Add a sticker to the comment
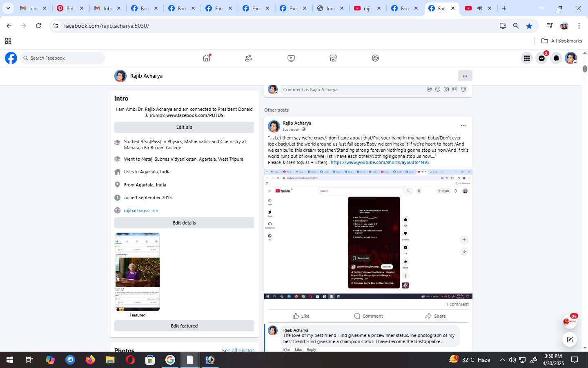 tap(463, 89)
